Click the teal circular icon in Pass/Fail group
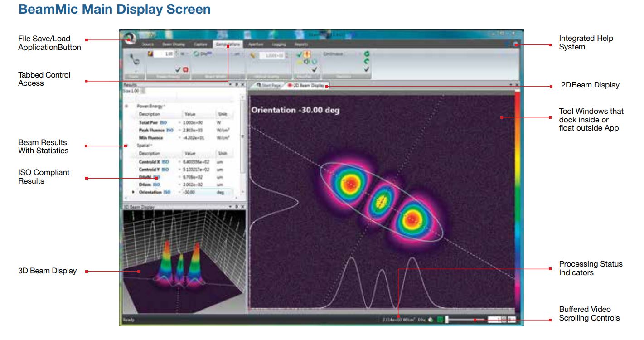 click(x=314, y=62)
